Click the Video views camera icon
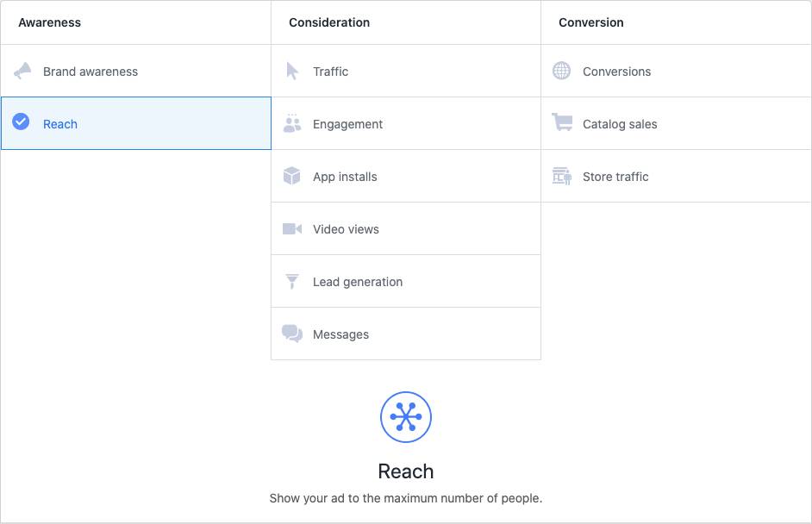The height and width of the screenshot is (524, 812). pos(292,228)
